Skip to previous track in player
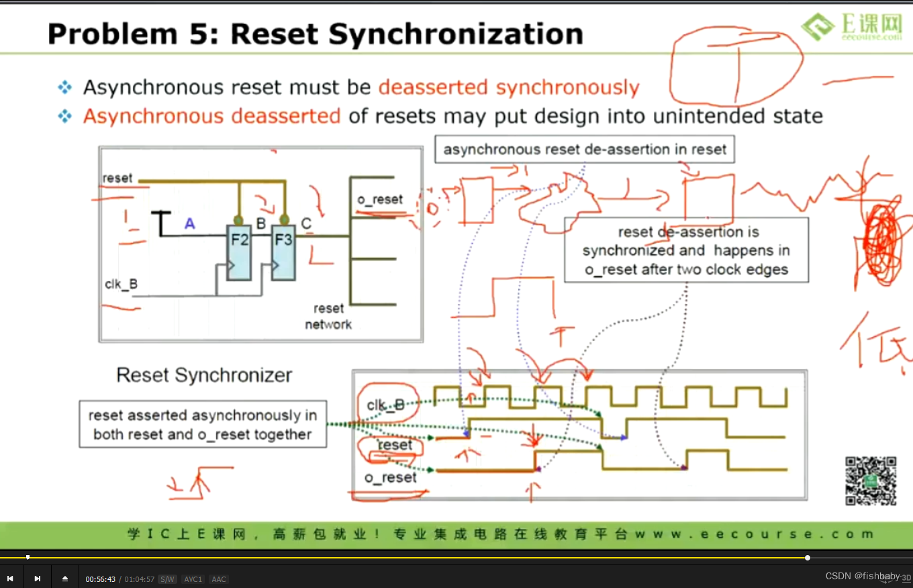Viewport: 913px width, 588px height. point(10,578)
